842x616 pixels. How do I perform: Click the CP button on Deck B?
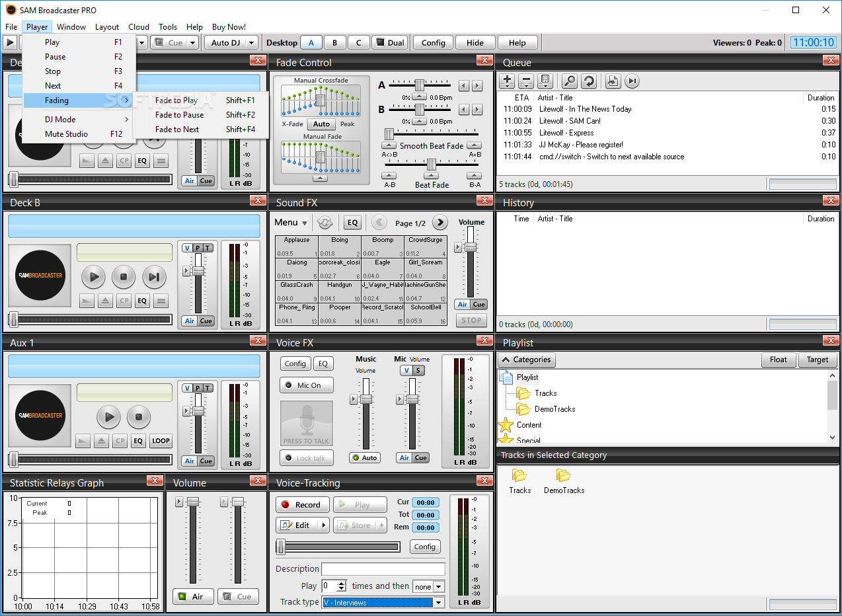click(x=124, y=301)
